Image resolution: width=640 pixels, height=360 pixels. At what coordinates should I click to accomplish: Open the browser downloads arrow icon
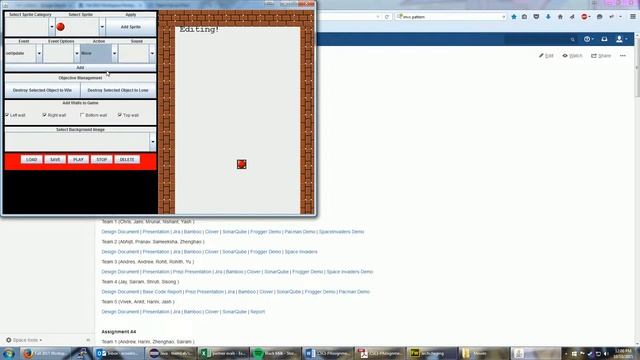click(548, 17)
